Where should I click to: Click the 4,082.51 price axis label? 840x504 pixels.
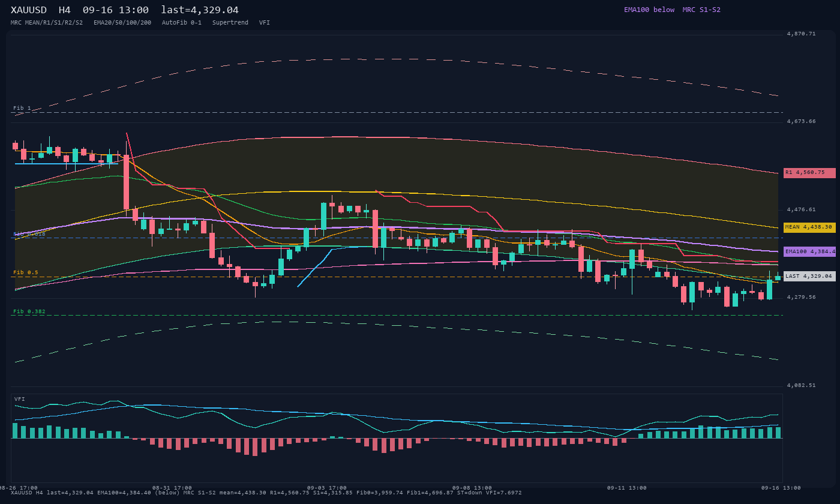[x=802, y=385]
